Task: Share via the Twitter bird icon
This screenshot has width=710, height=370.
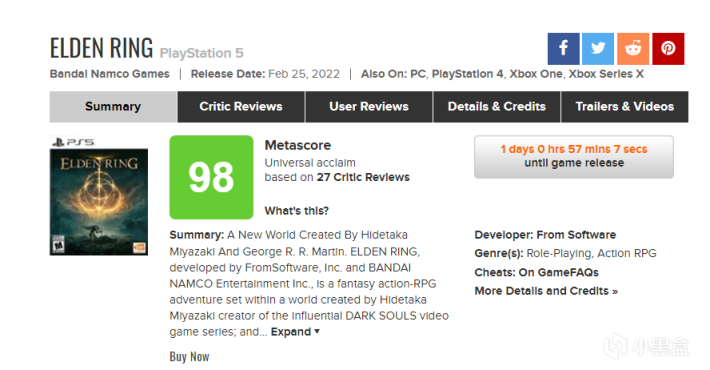Action: pyautogui.click(x=598, y=48)
